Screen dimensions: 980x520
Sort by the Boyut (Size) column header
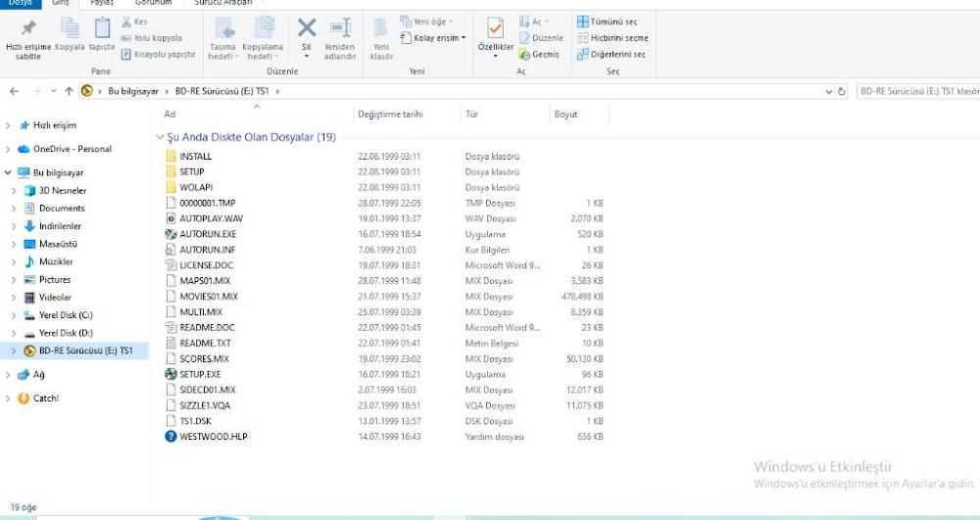coord(565,115)
